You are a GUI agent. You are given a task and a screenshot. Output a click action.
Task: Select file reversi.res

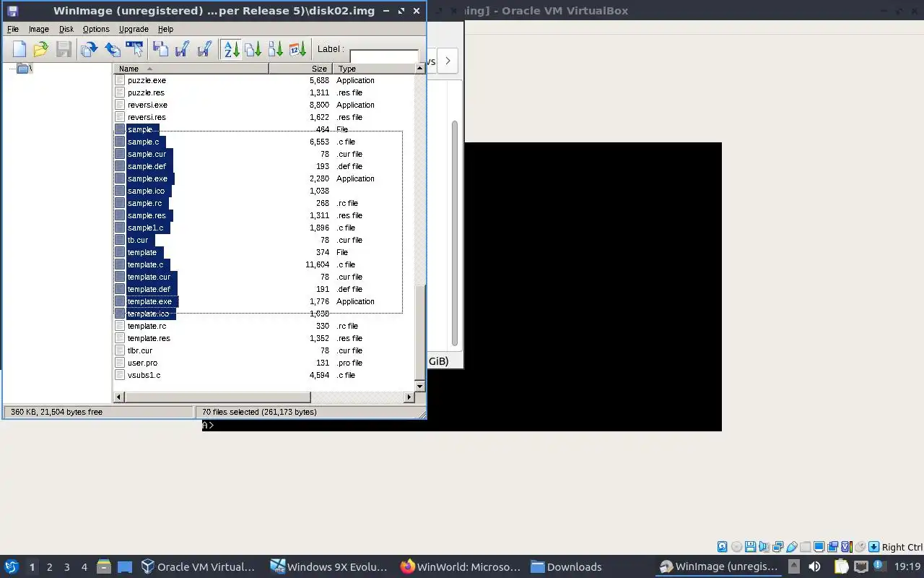(147, 117)
